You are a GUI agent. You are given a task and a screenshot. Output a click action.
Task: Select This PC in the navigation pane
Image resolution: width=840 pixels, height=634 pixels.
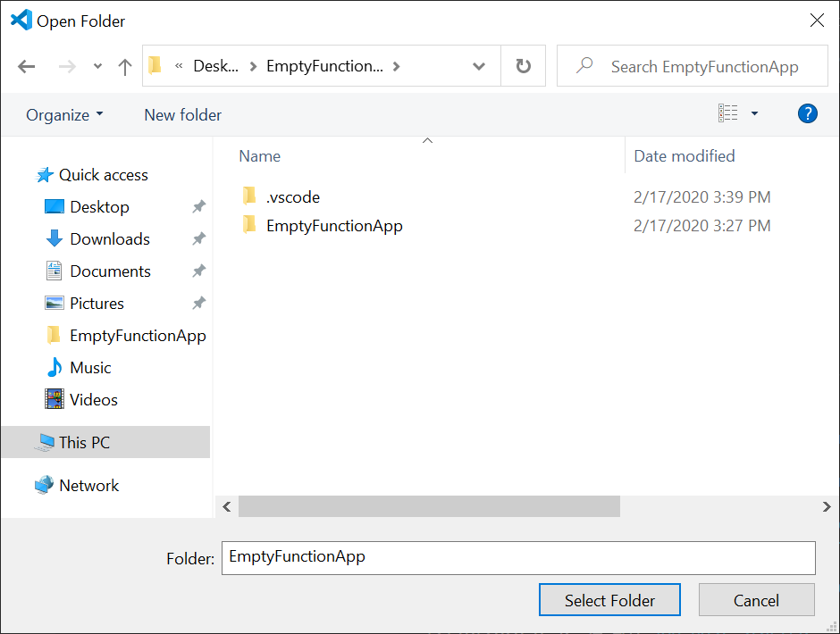coord(85,442)
